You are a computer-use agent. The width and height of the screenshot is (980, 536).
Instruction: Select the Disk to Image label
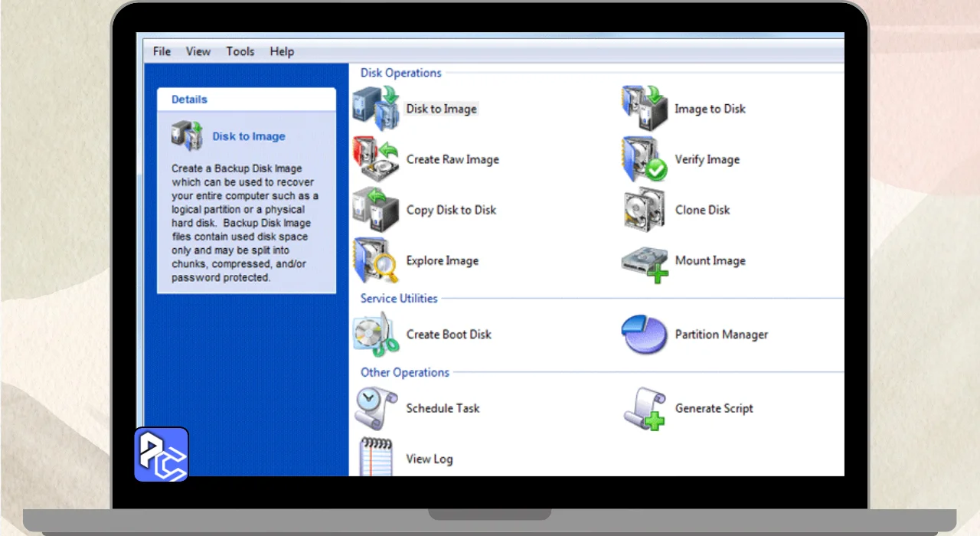442,109
